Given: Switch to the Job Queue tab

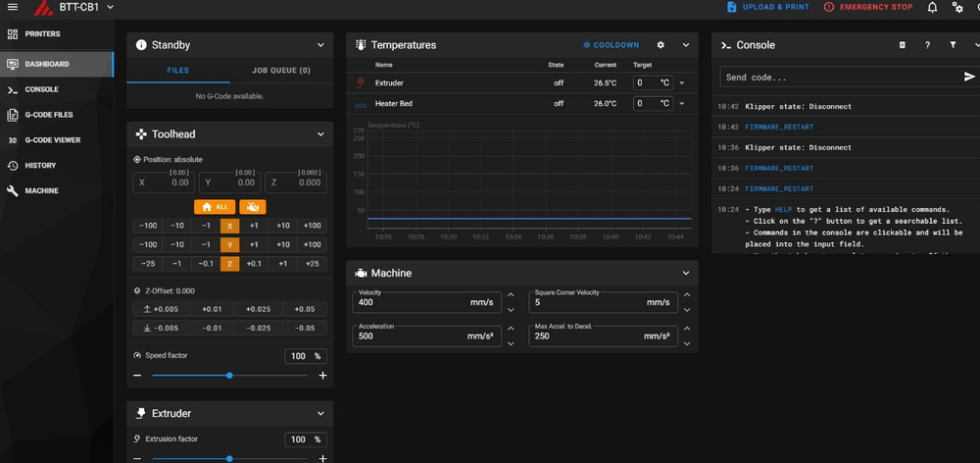Looking at the screenshot, I should (x=281, y=71).
